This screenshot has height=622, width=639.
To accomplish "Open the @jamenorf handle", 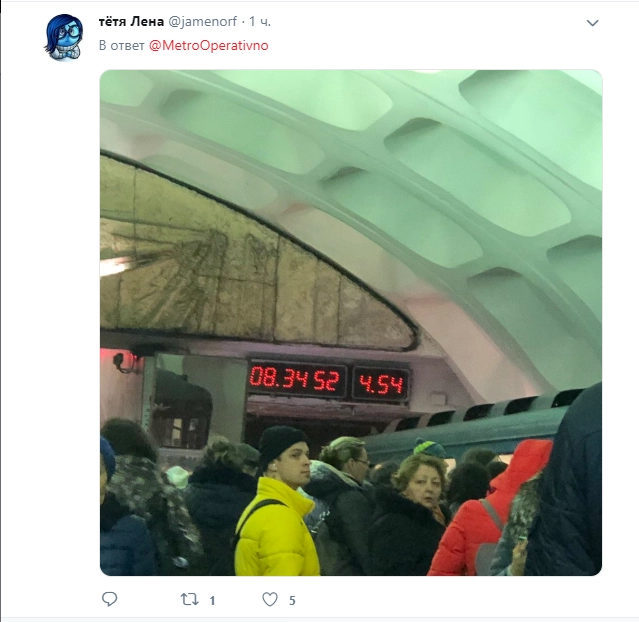I will click(x=203, y=22).
